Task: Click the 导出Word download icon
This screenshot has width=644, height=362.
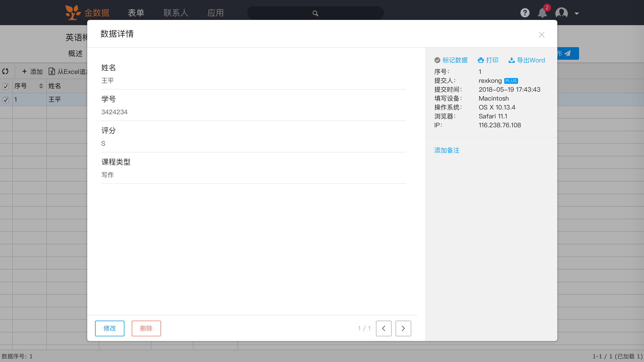Action: click(x=511, y=60)
